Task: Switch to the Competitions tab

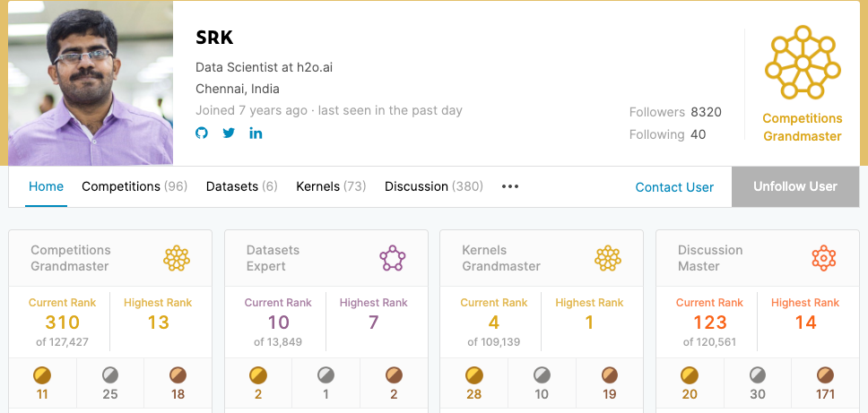Action: 134,186
